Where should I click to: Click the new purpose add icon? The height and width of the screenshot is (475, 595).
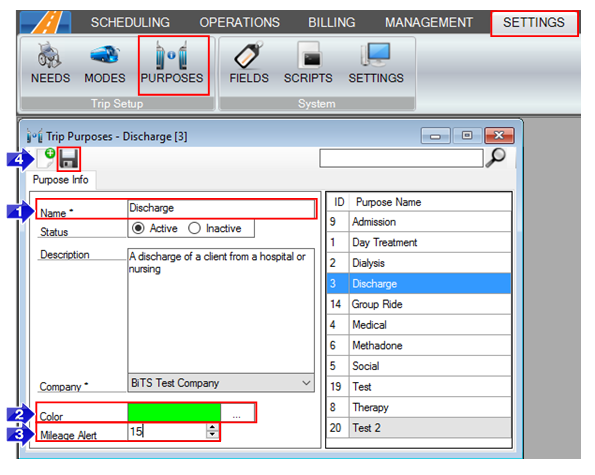[x=46, y=158]
